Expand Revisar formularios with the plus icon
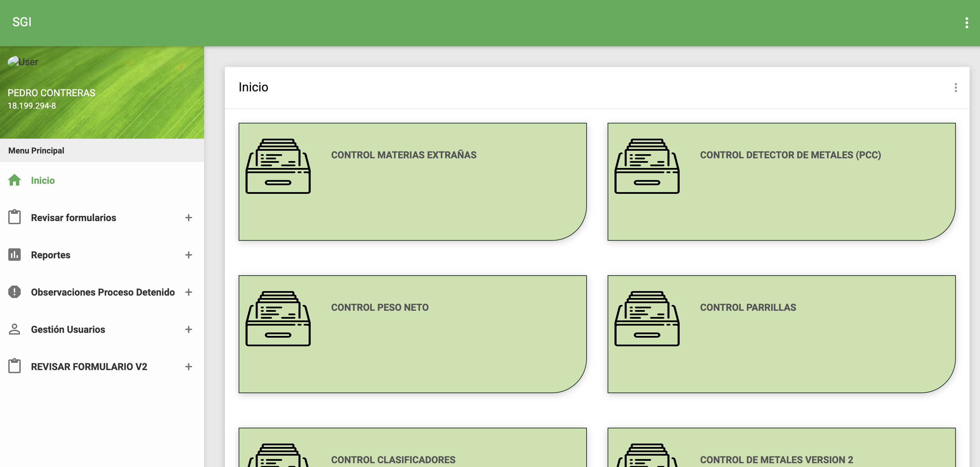The width and height of the screenshot is (980, 467). coord(188,217)
